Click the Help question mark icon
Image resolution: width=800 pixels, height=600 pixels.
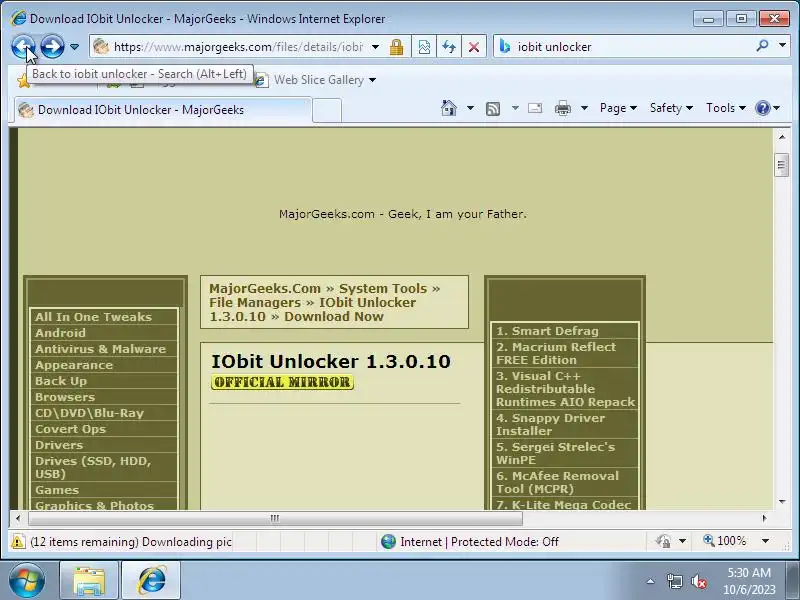[x=763, y=108]
